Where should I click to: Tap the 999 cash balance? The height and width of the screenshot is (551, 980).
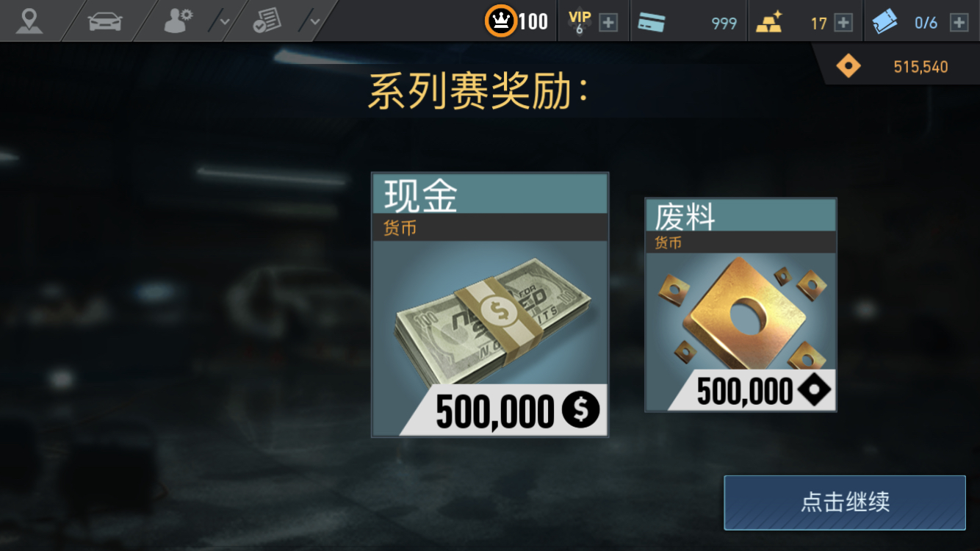[724, 24]
